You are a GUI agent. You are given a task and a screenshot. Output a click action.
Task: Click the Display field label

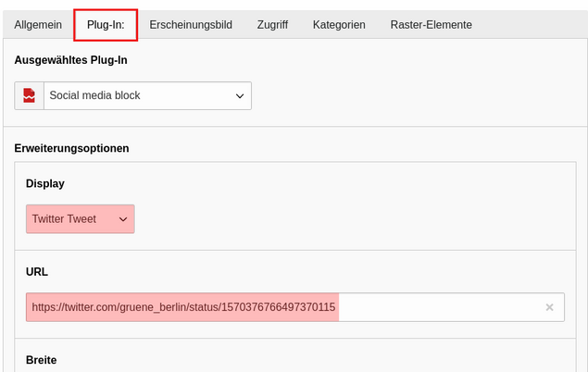[45, 183]
